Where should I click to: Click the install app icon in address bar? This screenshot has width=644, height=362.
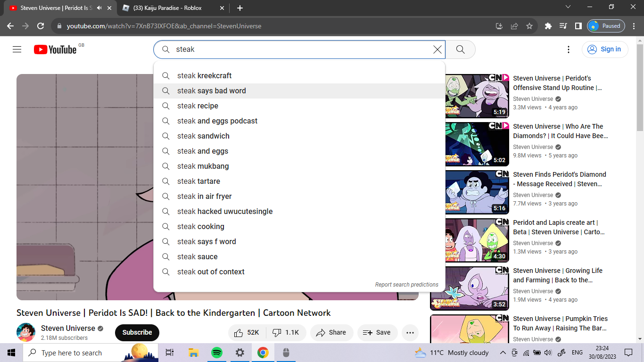tap(499, 26)
